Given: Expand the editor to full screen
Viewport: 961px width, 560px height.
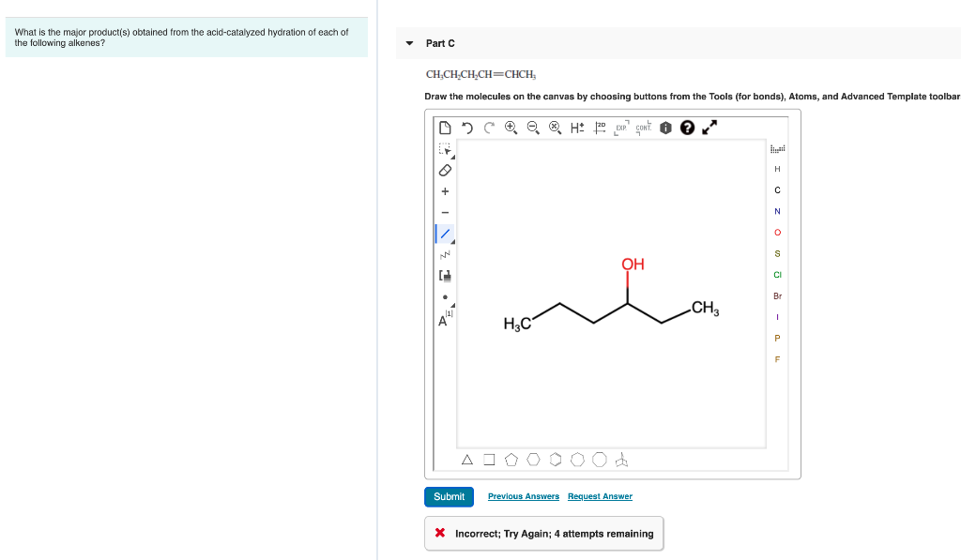Looking at the screenshot, I should coord(709,127).
